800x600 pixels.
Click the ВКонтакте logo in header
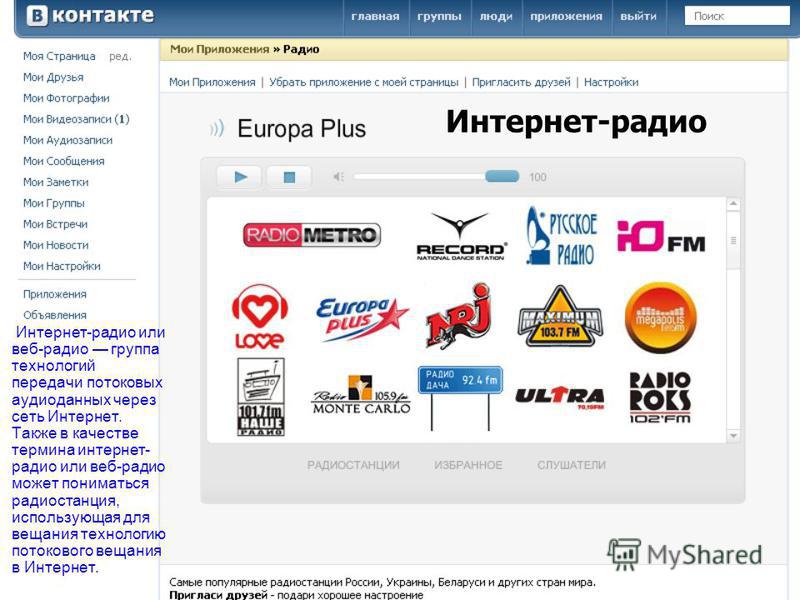click(90, 15)
